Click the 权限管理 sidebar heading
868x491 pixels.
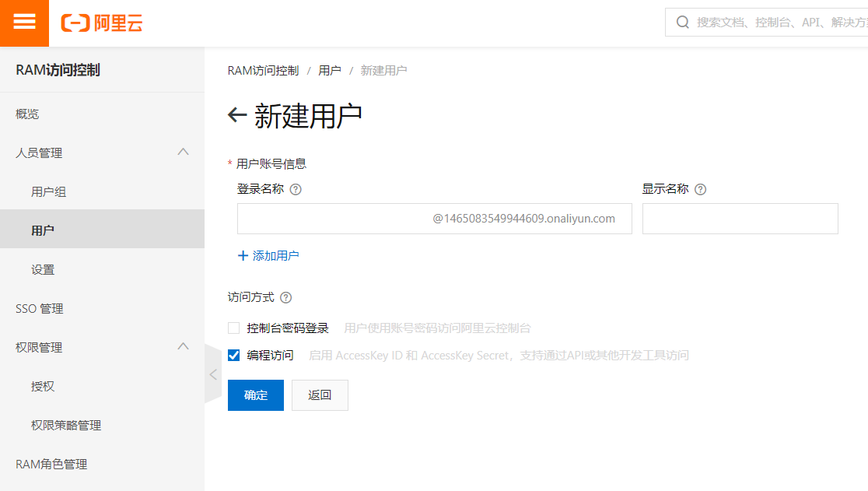pyautogui.click(x=39, y=348)
